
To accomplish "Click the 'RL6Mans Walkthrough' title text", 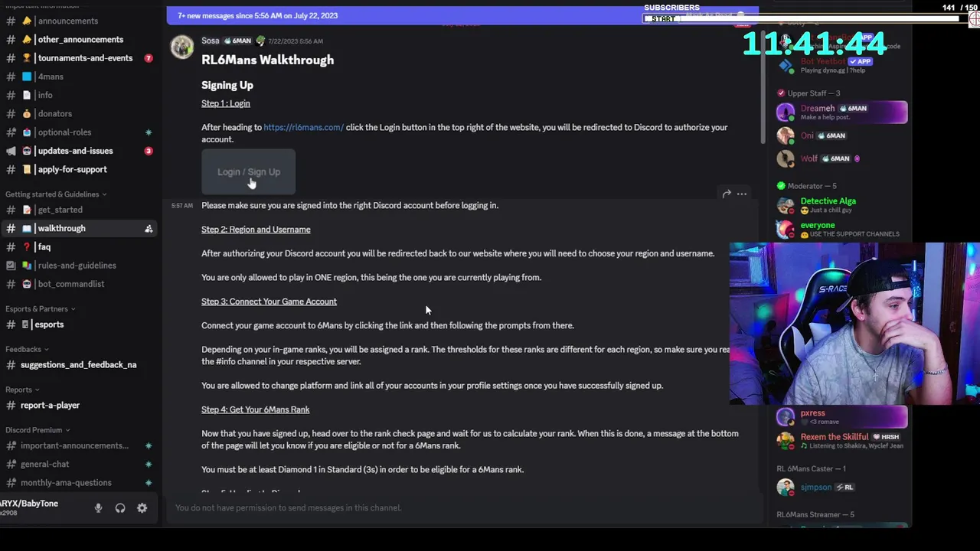I will click(267, 60).
